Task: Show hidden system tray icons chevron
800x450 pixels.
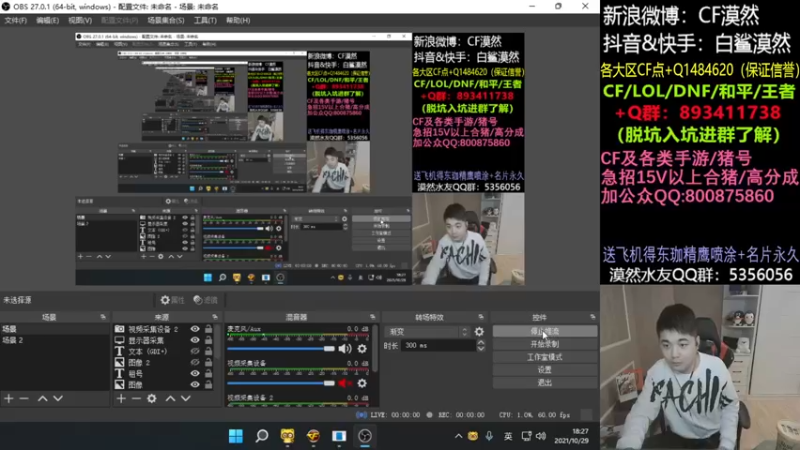Action: 458,436
